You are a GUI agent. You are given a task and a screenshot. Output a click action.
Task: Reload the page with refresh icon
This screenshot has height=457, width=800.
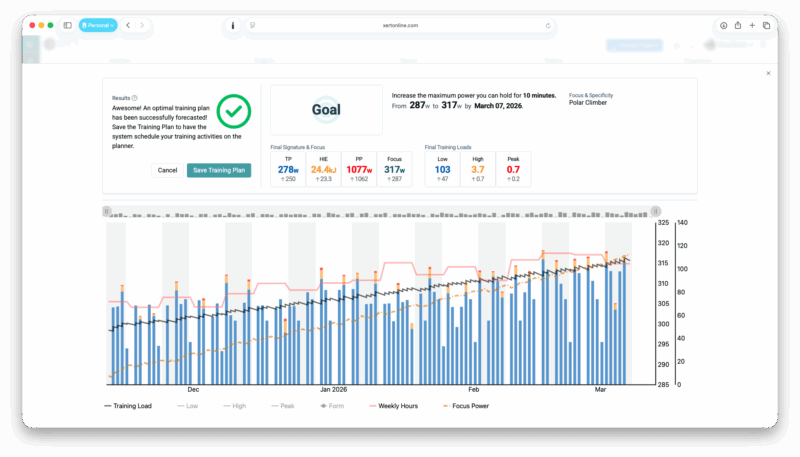tap(548, 26)
